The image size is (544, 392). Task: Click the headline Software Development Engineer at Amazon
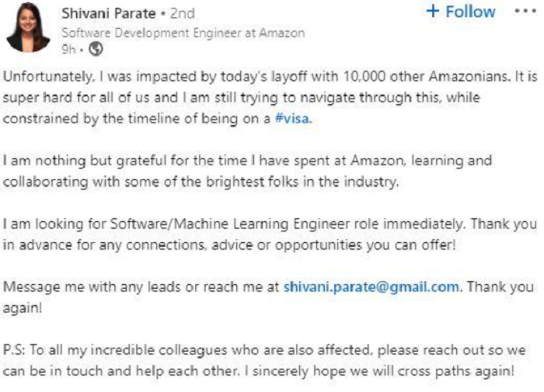point(183,33)
